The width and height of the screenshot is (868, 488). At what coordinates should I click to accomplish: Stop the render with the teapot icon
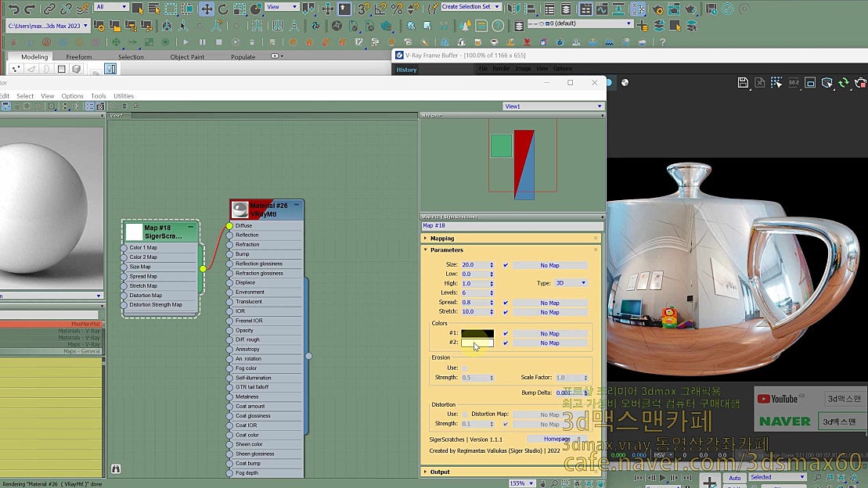pyautogui.click(x=861, y=83)
